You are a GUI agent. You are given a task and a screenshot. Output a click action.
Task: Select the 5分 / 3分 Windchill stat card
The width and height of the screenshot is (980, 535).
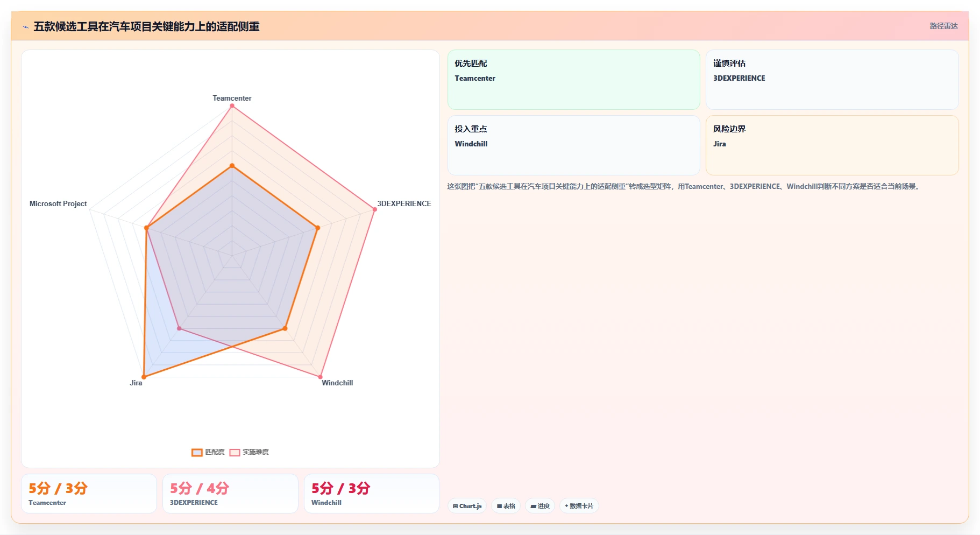point(372,494)
